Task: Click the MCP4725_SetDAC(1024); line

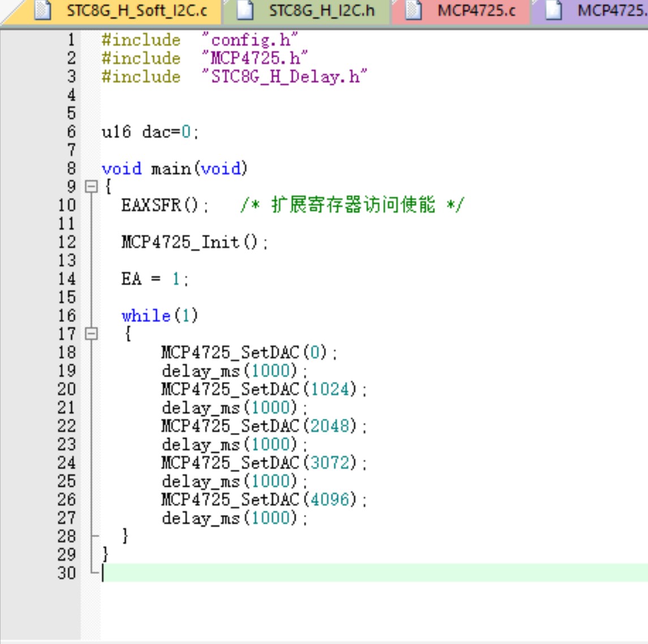Action: click(264, 389)
